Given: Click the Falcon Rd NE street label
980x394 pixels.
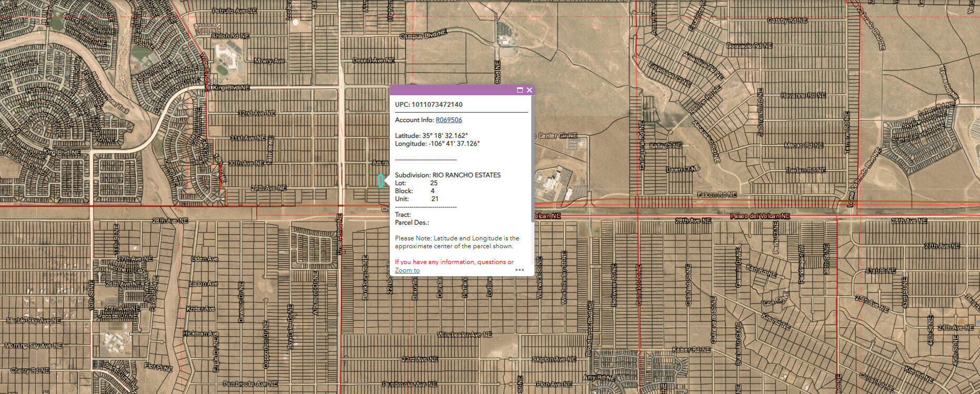Looking at the screenshot, I should pos(716,195).
